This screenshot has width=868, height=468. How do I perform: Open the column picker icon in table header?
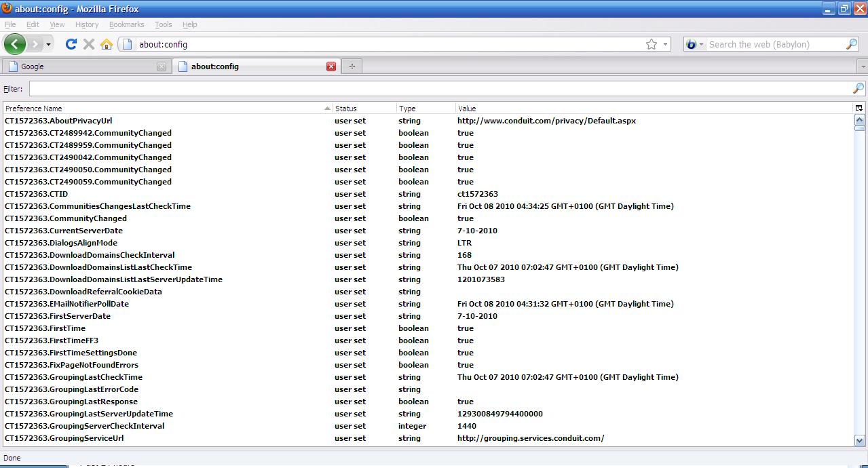point(858,108)
